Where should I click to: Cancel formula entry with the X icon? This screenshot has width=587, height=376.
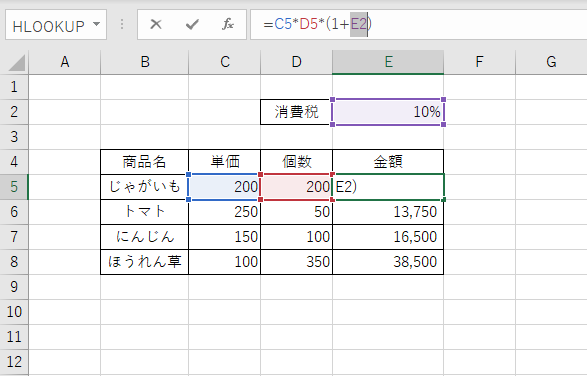point(156,25)
